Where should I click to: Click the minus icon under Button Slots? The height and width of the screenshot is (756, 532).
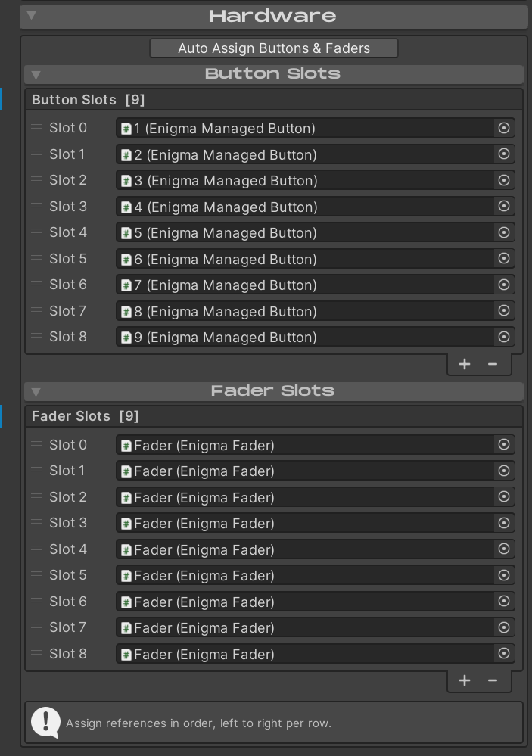(x=493, y=364)
